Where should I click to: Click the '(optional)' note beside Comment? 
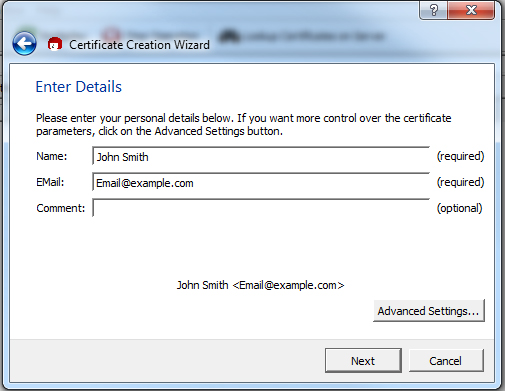pos(460,208)
